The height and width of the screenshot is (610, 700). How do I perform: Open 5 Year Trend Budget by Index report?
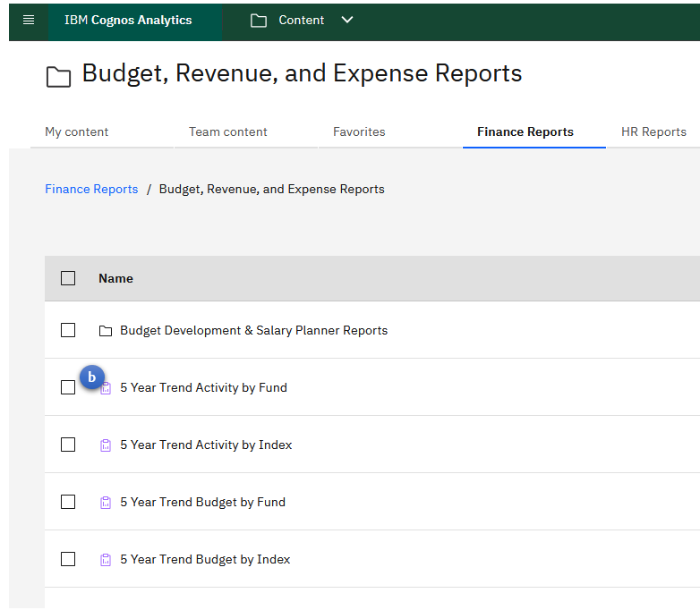(205, 559)
